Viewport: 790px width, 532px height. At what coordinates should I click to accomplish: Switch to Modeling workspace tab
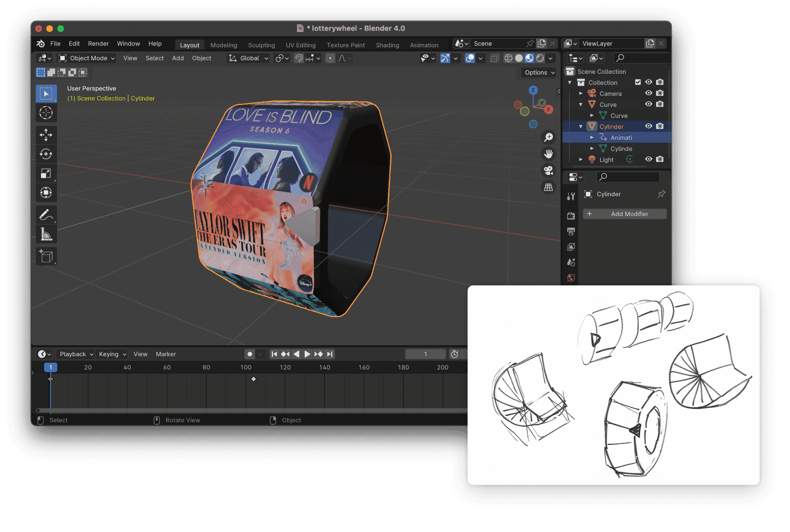pos(224,45)
